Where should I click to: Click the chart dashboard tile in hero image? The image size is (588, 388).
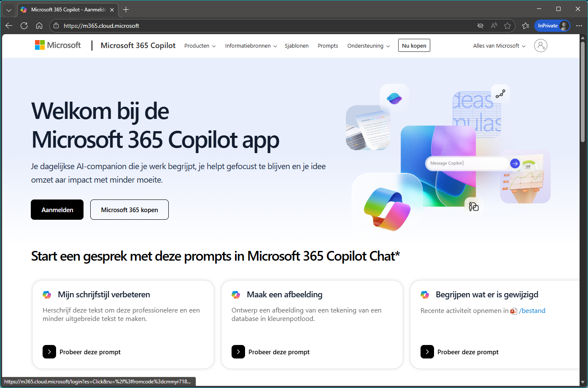tap(525, 177)
